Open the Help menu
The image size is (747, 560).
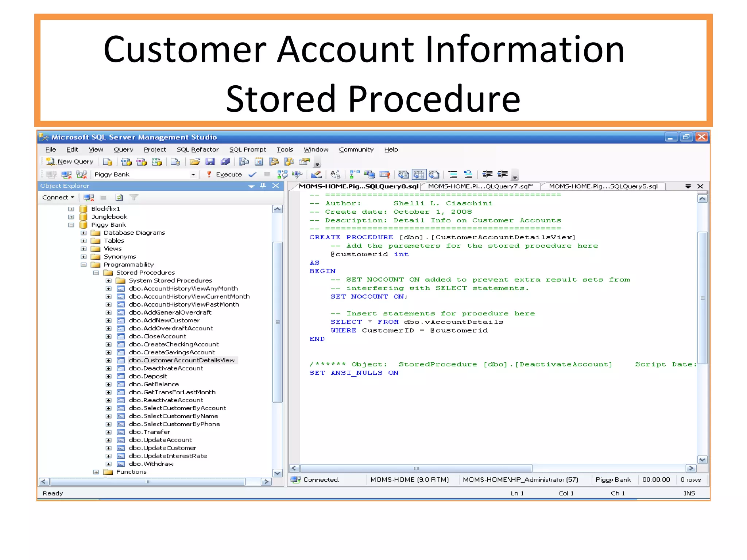point(391,149)
